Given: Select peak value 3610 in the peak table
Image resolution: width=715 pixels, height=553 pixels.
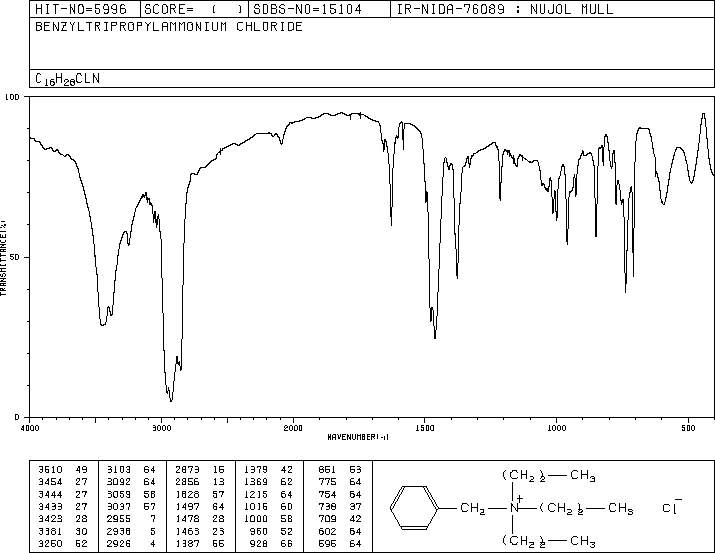Looking at the screenshot, I should 51,470.
